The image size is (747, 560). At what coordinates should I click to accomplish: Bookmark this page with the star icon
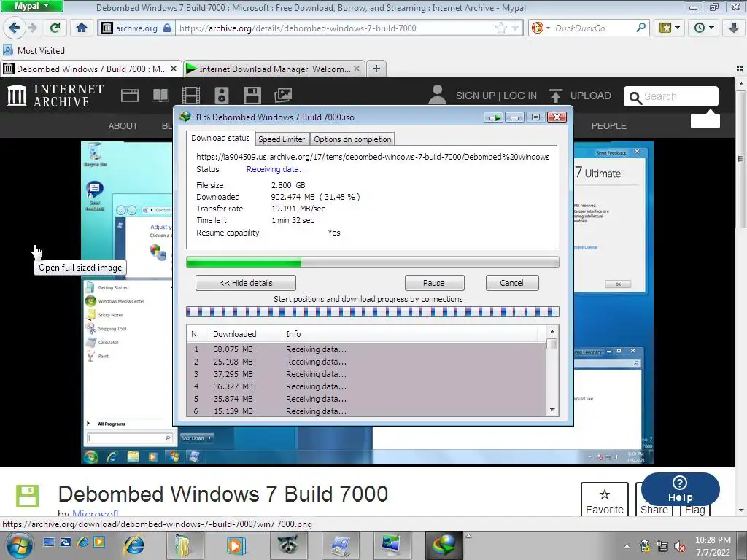click(500, 28)
